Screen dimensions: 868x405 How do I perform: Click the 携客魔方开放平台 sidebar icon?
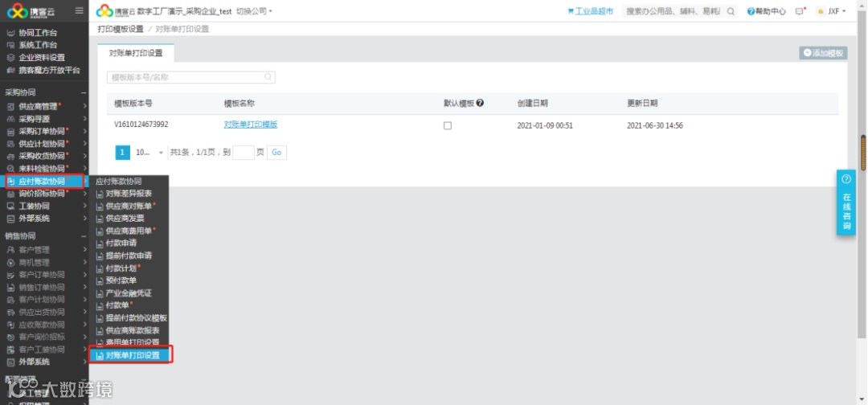[x=10, y=70]
